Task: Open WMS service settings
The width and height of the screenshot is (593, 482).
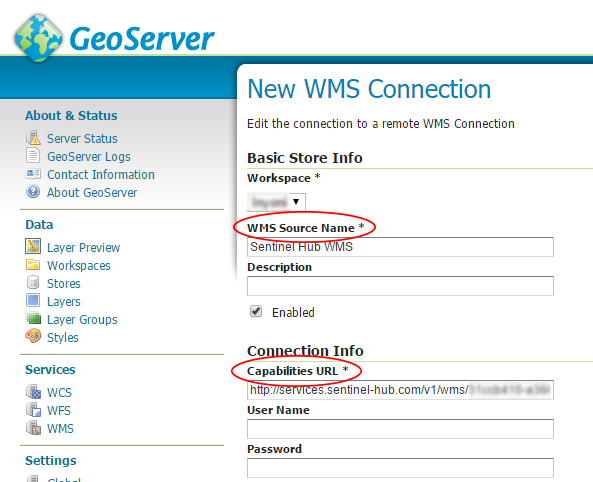Action: tap(60, 429)
